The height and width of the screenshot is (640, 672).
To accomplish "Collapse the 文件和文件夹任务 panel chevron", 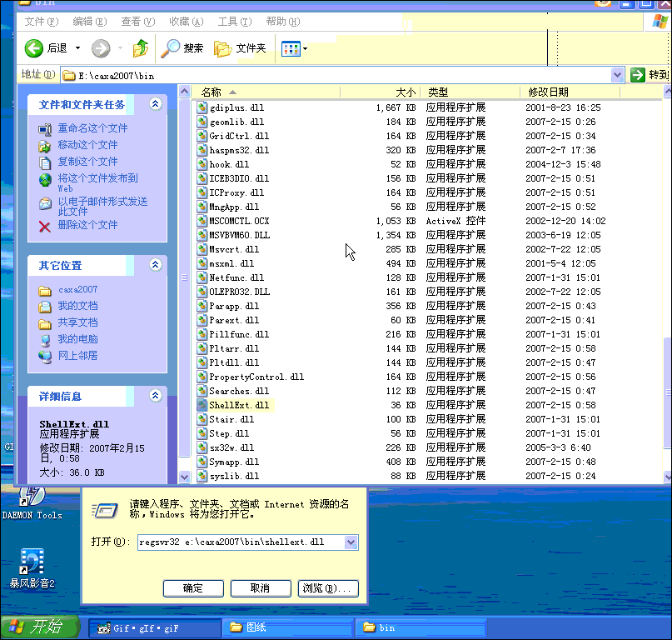I will coord(155,103).
